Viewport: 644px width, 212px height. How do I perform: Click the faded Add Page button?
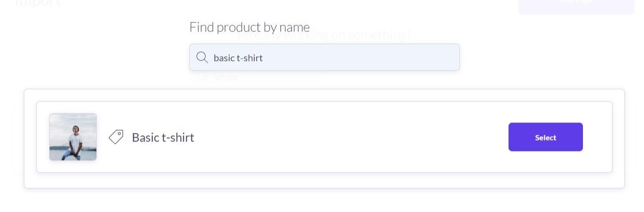click(576, 5)
